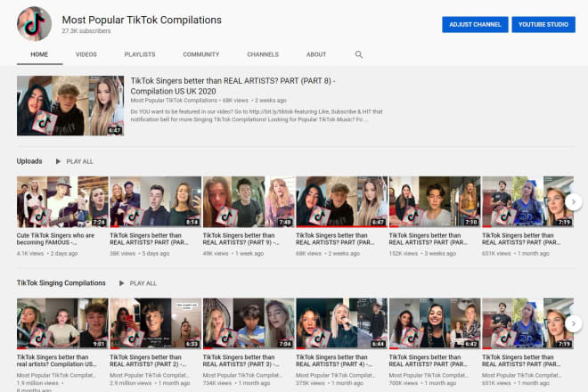
Task: Open the 7:19 thumbnail in Uploads row
Action: click(x=527, y=202)
